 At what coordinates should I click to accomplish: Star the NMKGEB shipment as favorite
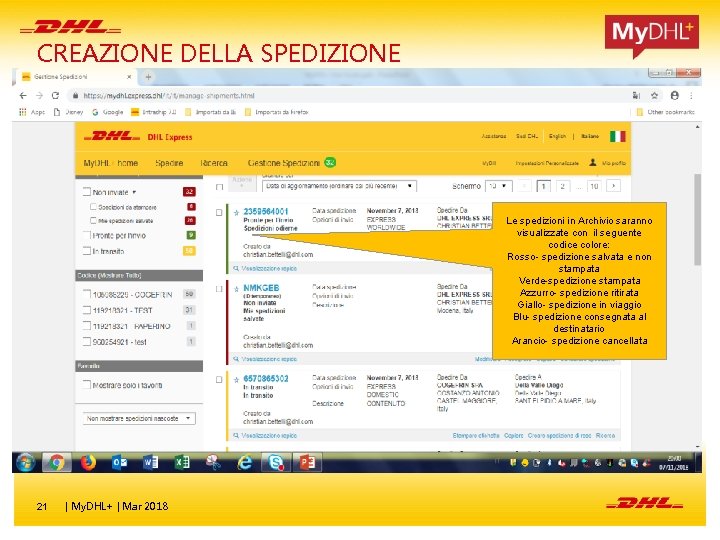(236, 289)
